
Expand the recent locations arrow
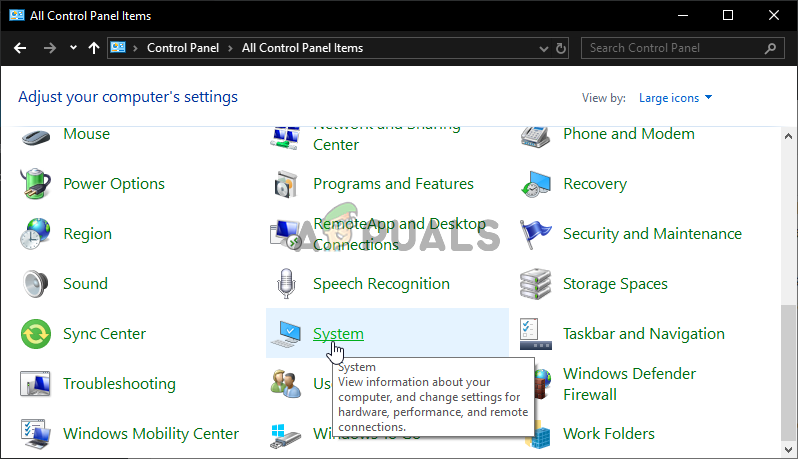[73, 48]
